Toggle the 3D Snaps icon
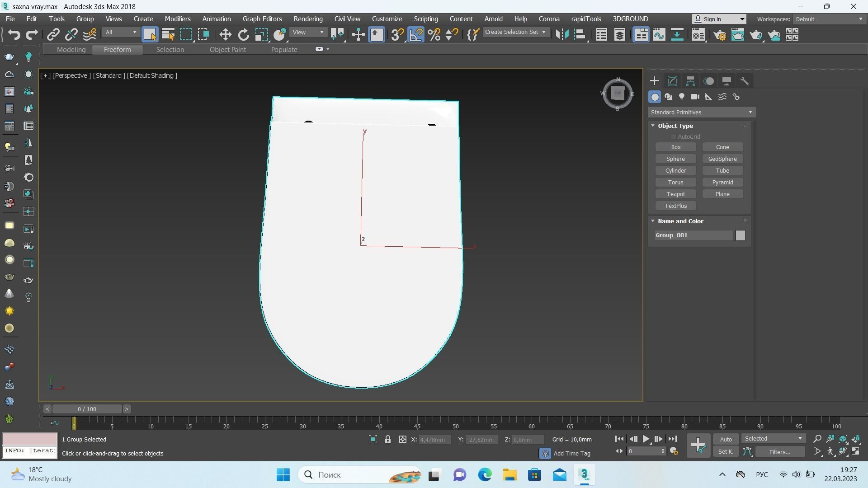 397,35
